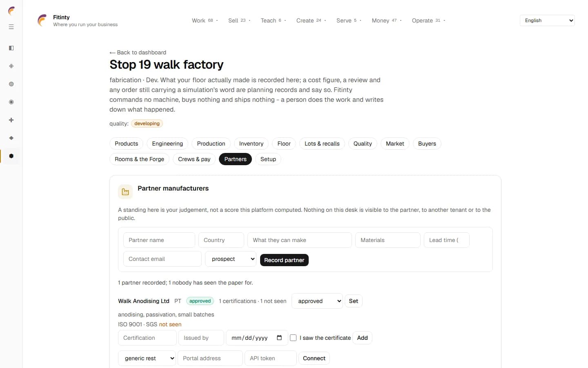Click the half-shaded circle sidebar icon
The height and width of the screenshot is (368, 588).
tap(11, 84)
